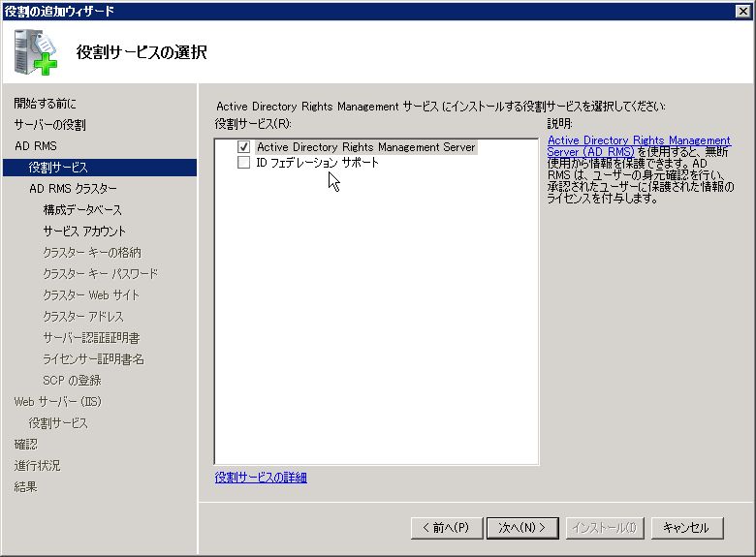Screen dimensions: 756x557
Task: Select クラスター キー パスワード step
Action: pos(100,274)
